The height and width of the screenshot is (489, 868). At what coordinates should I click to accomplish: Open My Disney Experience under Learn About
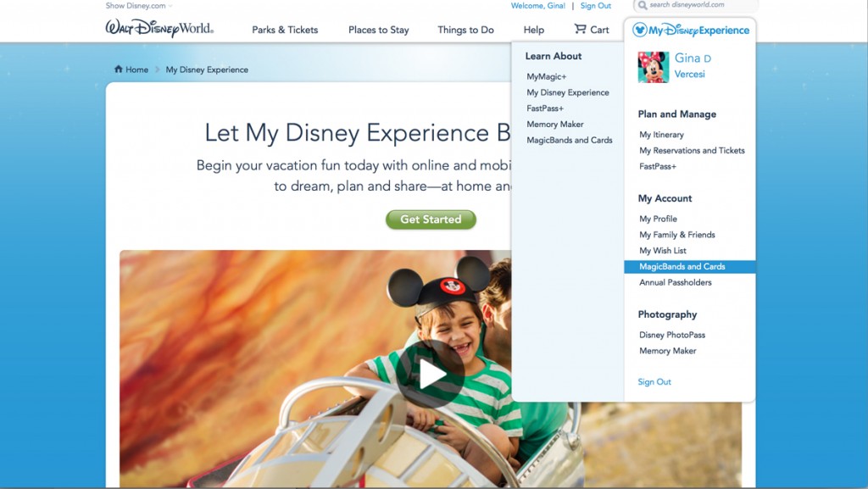tap(568, 92)
